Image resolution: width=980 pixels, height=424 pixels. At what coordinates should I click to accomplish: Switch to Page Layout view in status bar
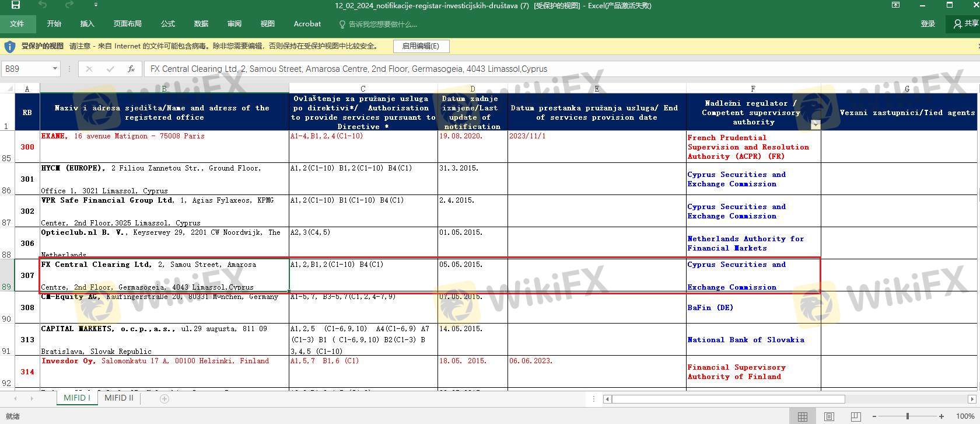pos(829,416)
